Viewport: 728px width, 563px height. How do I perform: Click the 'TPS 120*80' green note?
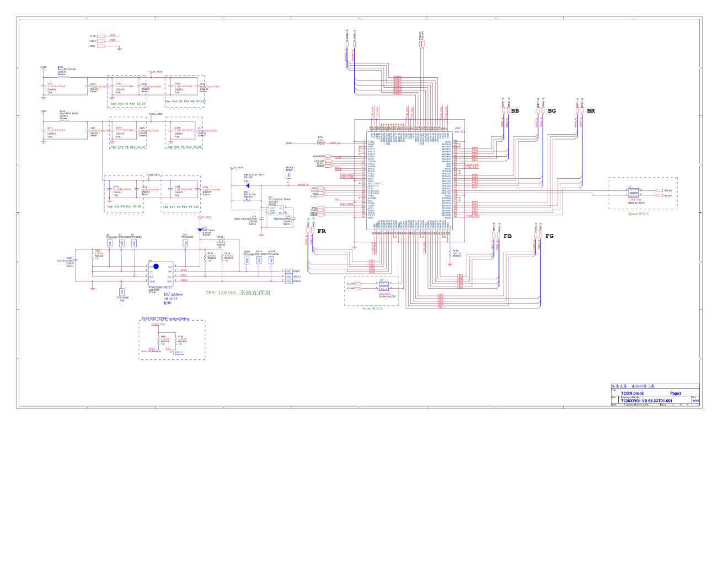click(238, 293)
